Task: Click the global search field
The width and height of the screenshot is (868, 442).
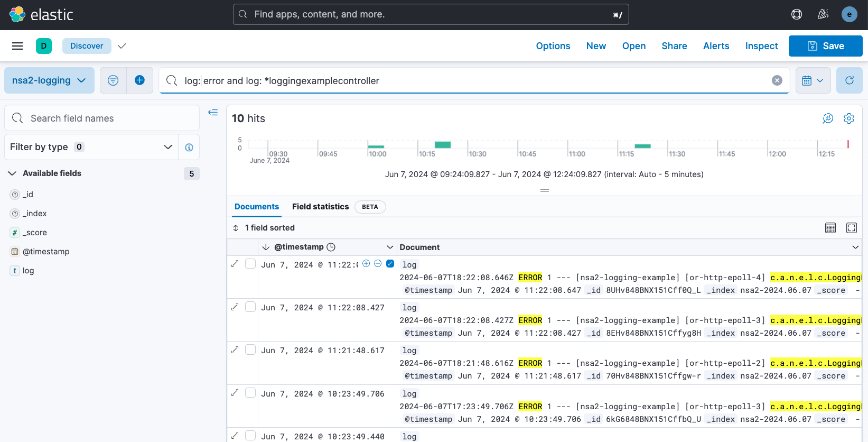Action: 431,14
